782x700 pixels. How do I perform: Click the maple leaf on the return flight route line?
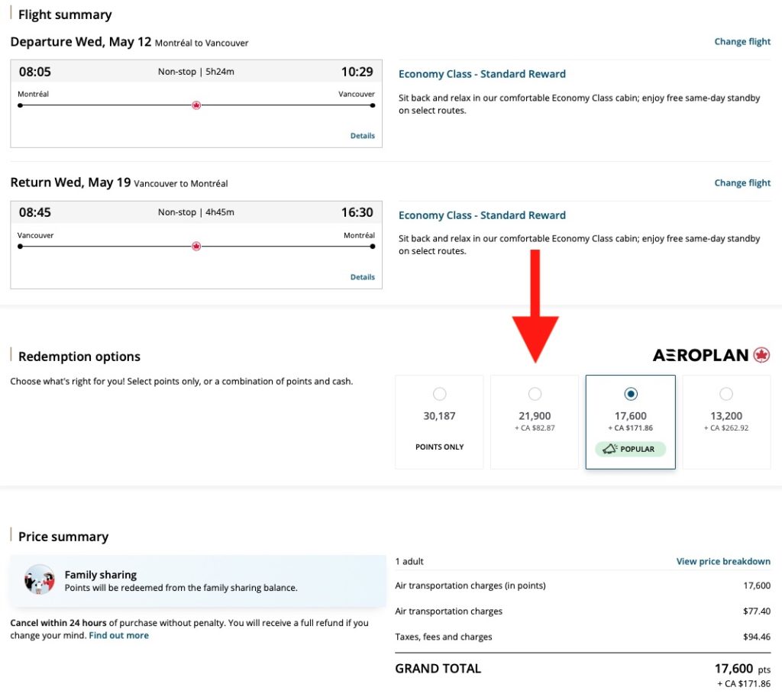195,246
